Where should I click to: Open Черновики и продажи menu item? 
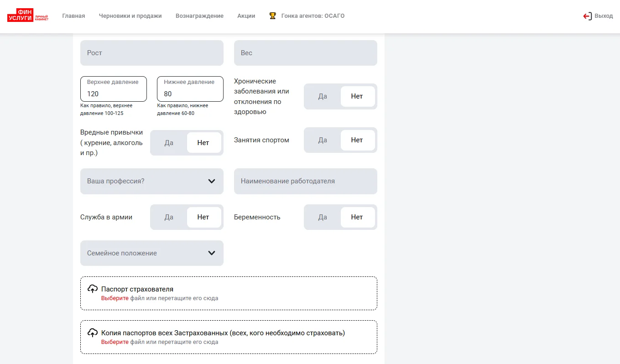130,16
